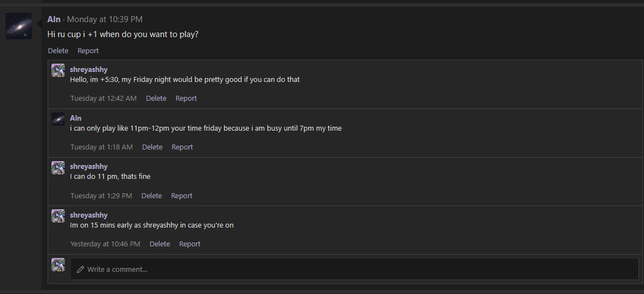644x294 pixels.
Task: Report AIn's reply from Tuesday at 1:18 AM
Action: tap(182, 147)
